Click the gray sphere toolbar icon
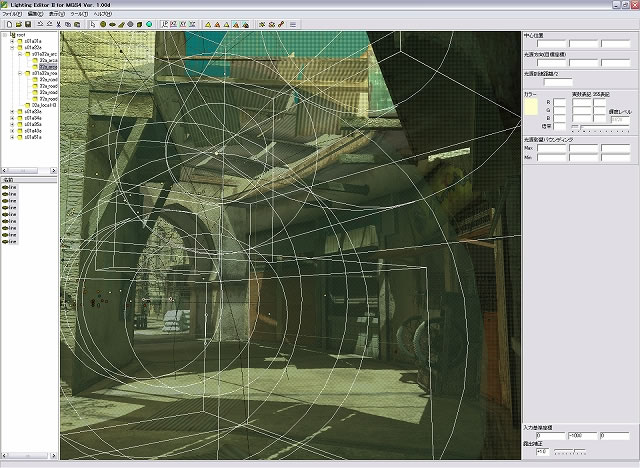640x468 pixels. [x=130, y=23]
